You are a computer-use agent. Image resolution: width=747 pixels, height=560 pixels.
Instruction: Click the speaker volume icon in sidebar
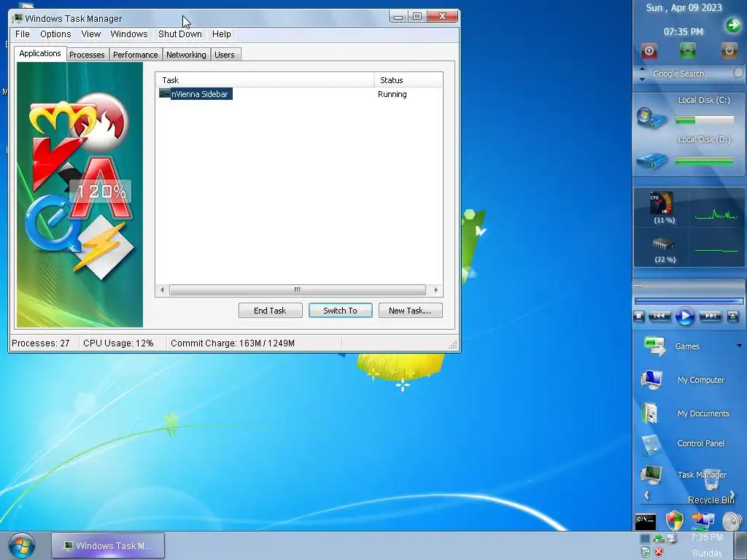(732, 521)
